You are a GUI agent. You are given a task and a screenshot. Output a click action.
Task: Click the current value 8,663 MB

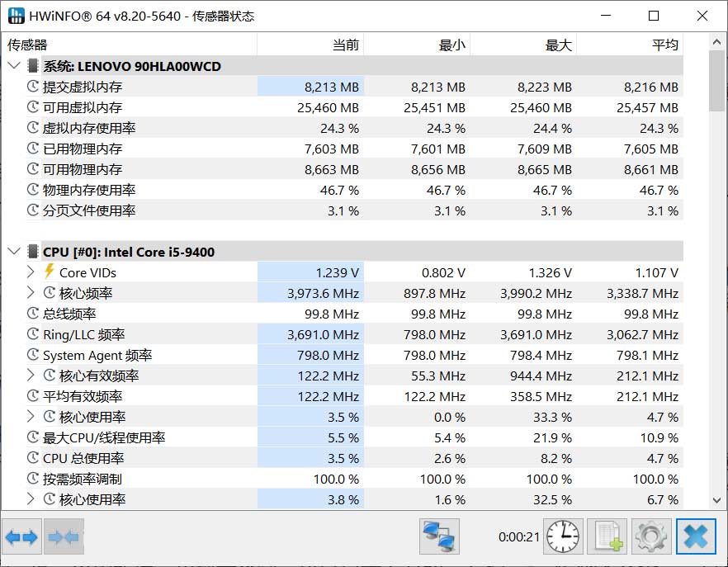click(332, 169)
